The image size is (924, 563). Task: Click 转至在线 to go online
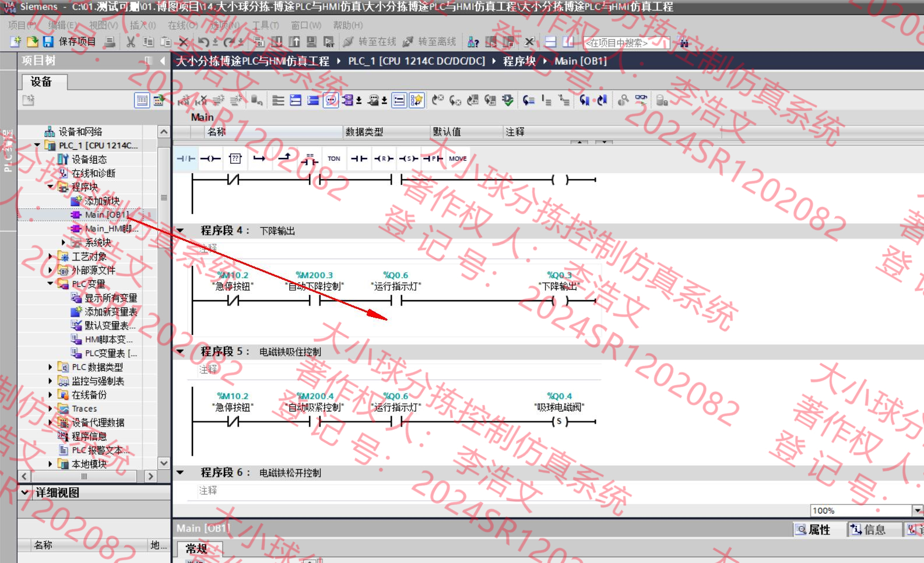(370, 42)
